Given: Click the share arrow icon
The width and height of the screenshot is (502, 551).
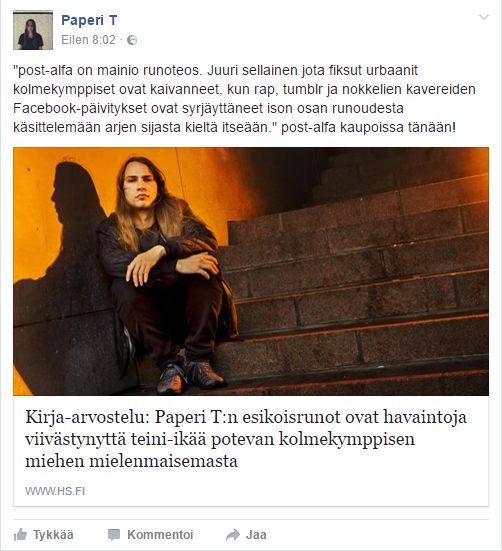Looking at the screenshot, I should tap(233, 535).
